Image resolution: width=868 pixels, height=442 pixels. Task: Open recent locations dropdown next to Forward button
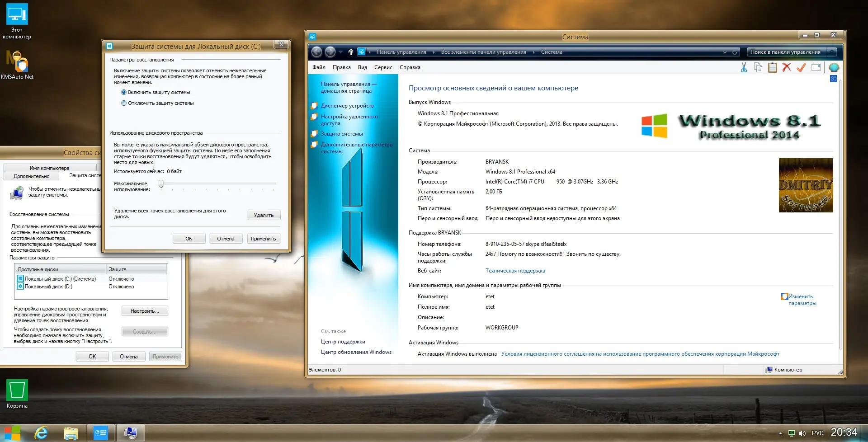[x=341, y=52]
